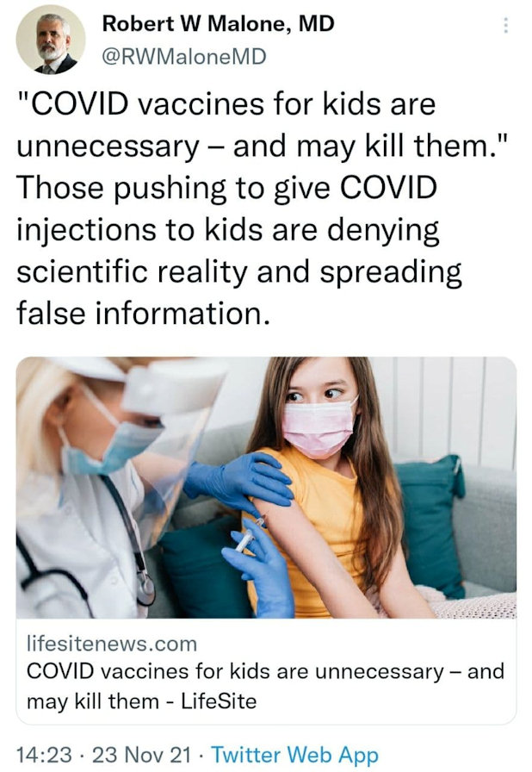Open the Twitter Web App source link
Image resolution: width=532 pixels, height=772 pixels.
tap(295, 755)
